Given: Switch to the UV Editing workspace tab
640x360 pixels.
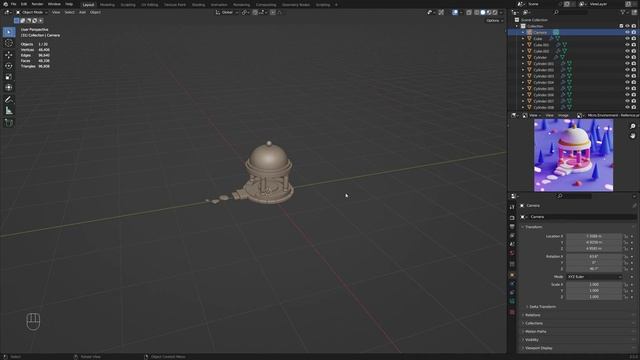Looking at the screenshot, I should pos(149,5).
